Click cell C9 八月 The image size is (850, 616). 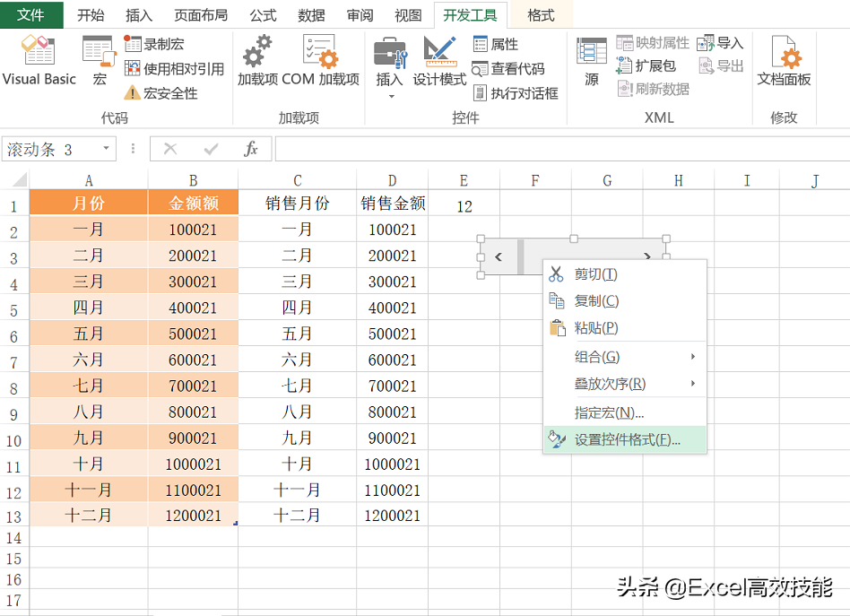pos(297,412)
